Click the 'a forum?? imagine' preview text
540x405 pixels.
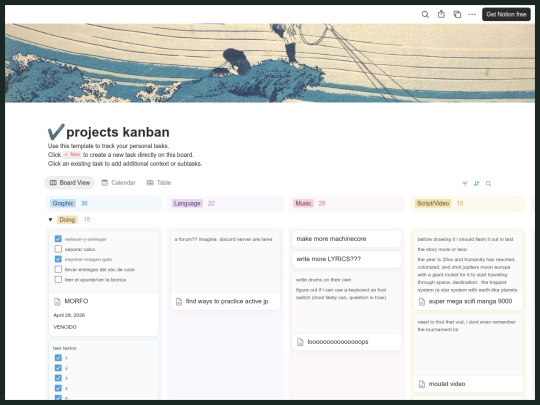click(x=223, y=239)
